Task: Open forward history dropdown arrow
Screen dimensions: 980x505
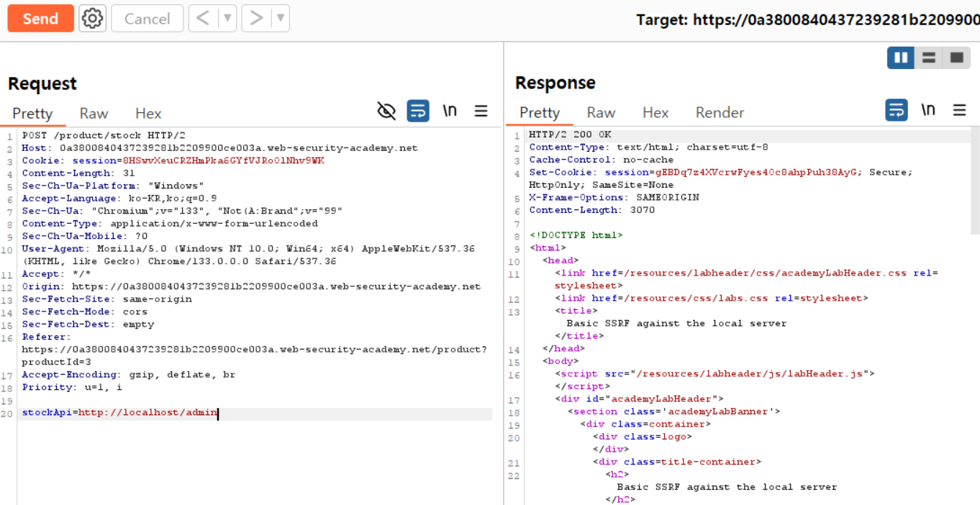Action: (x=281, y=19)
